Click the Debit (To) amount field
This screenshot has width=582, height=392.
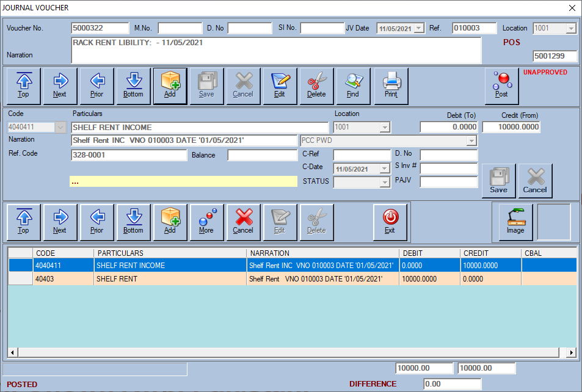point(448,127)
